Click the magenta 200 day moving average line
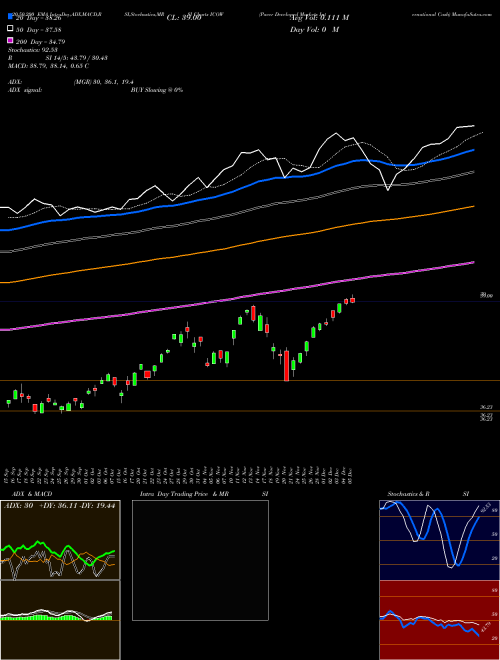Viewport: 500px width, 660px height. 237,297
